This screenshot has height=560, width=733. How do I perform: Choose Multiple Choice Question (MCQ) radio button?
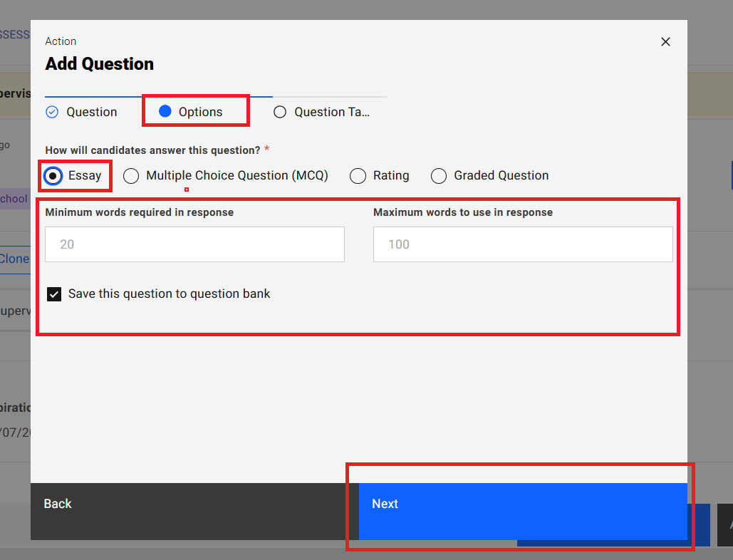[131, 176]
